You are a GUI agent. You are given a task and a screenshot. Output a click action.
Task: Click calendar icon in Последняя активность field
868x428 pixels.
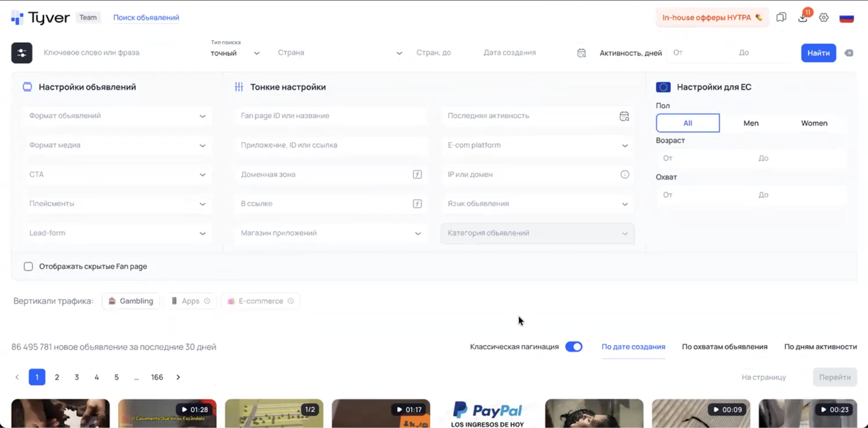[x=624, y=116]
